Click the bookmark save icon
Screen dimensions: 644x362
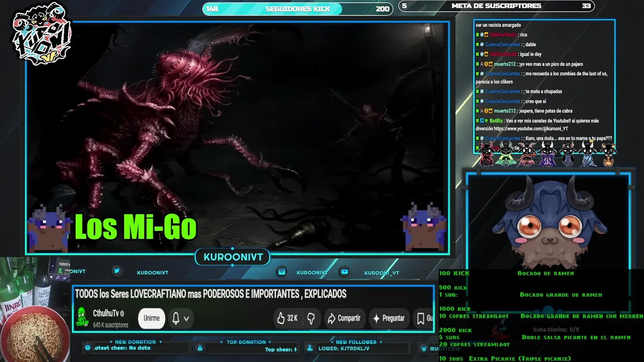coord(421,318)
